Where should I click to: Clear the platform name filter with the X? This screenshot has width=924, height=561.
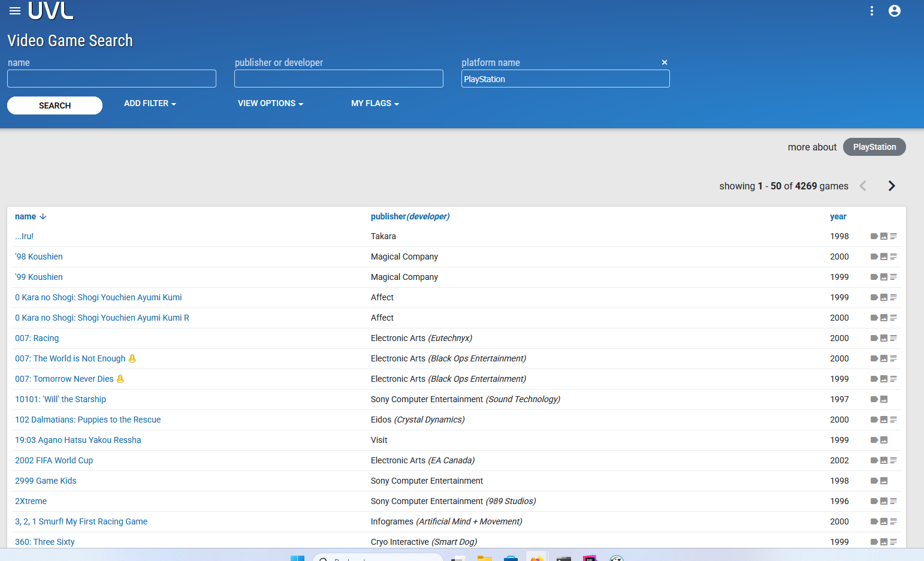pyautogui.click(x=665, y=62)
